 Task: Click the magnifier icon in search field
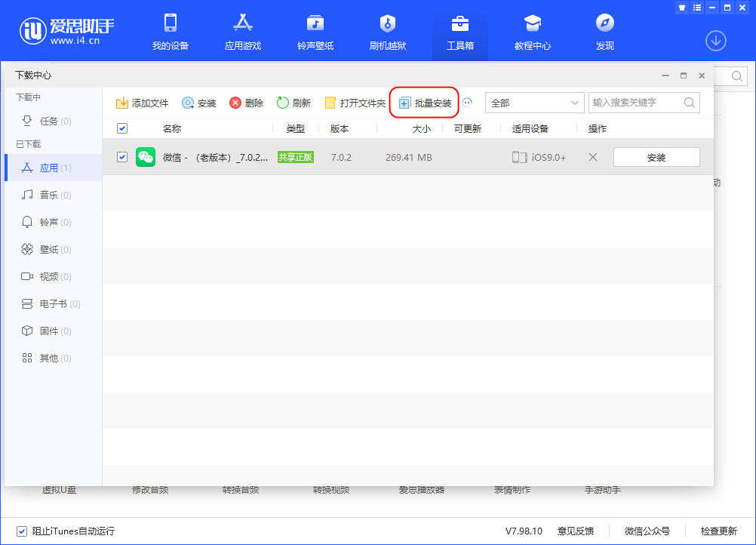(x=690, y=103)
